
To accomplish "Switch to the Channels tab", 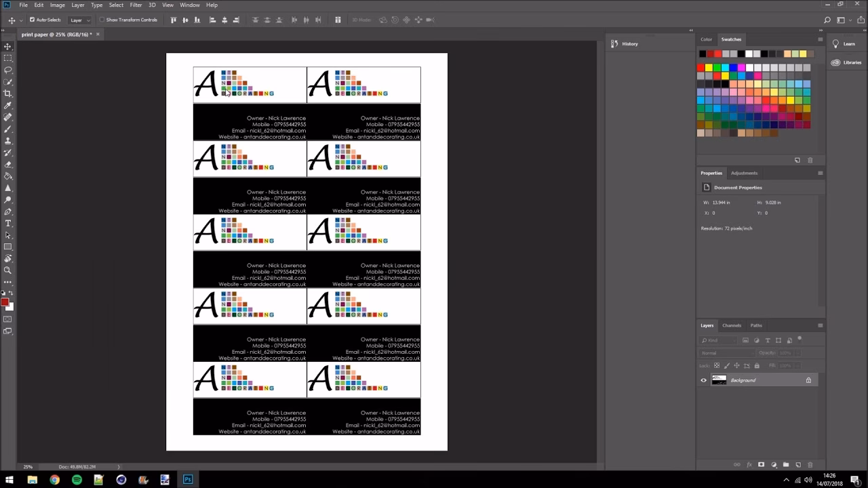I will pyautogui.click(x=732, y=325).
